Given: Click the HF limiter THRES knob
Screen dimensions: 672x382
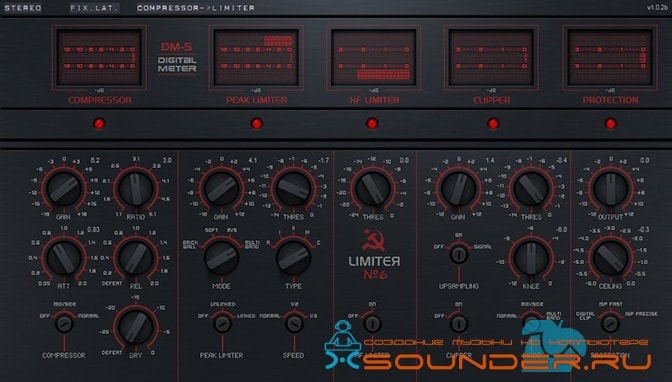Looking at the screenshot, I should 373,189.
